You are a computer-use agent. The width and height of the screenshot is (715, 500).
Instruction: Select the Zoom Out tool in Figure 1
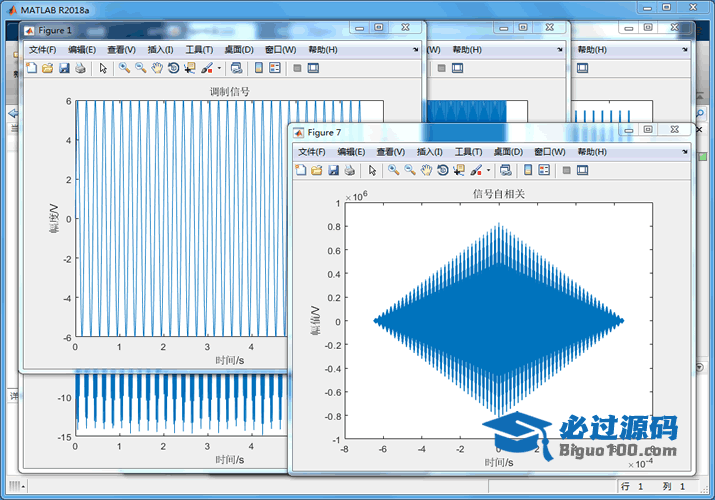tap(141, 68)
